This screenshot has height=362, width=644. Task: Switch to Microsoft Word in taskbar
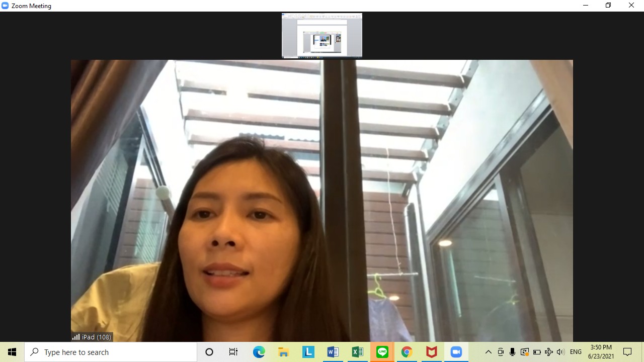333,352
